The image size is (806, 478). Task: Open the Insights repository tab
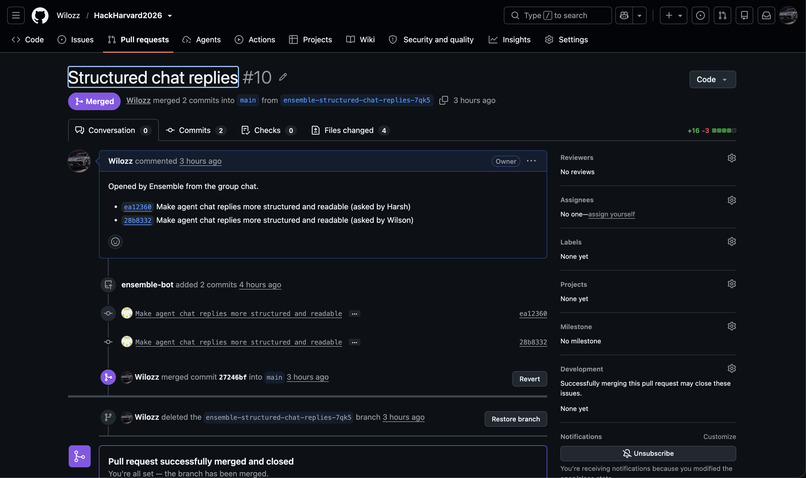click(x=509, y=40)
